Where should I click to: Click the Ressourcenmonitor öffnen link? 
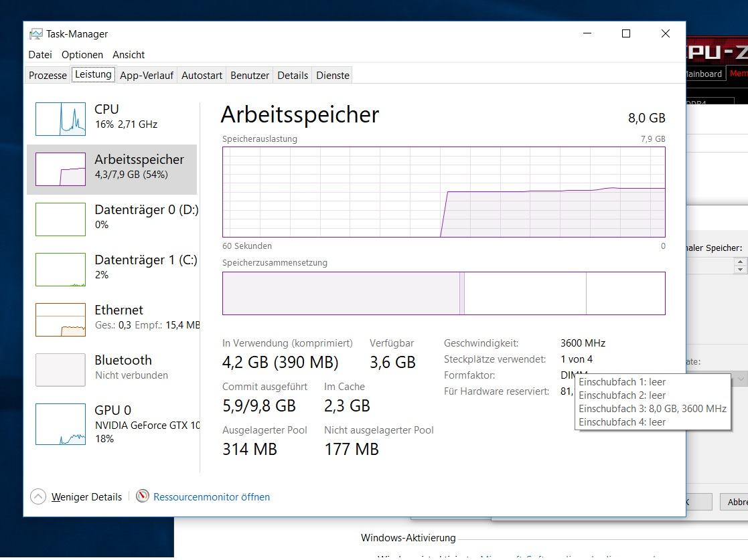point(212,497)
